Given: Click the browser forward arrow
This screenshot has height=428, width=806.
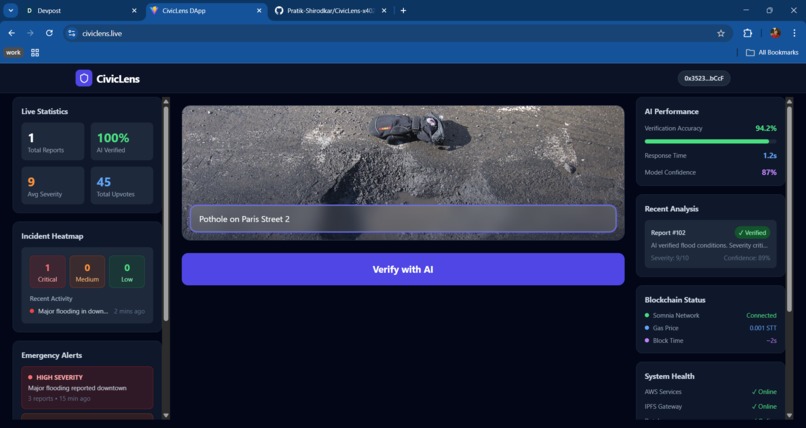Looking at the screenshot, I should 30,33.
